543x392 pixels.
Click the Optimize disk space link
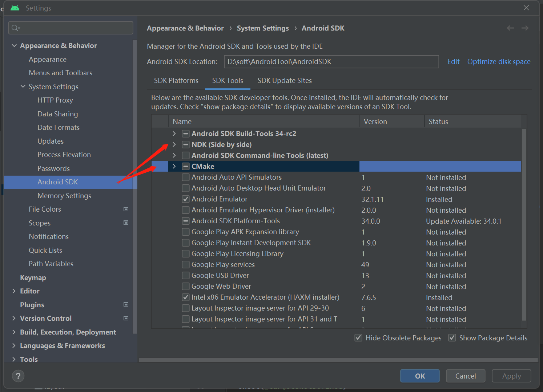(499, 61)
